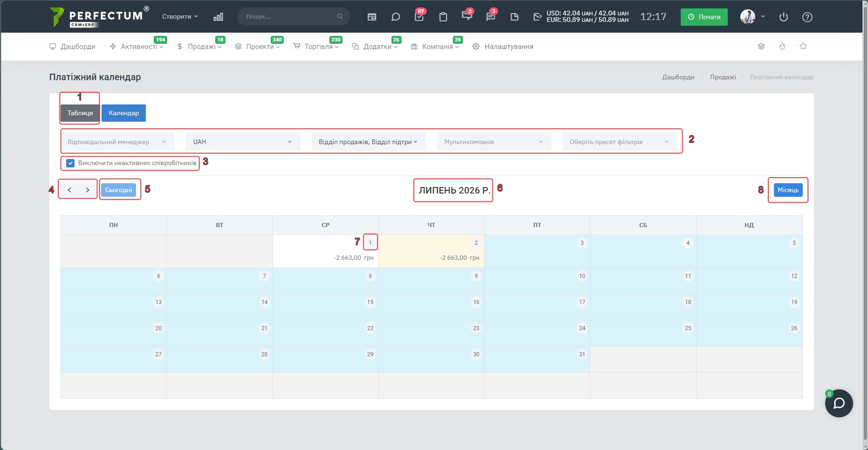
Task: Select day 24 in the calendar
Action: pos(582,328)
